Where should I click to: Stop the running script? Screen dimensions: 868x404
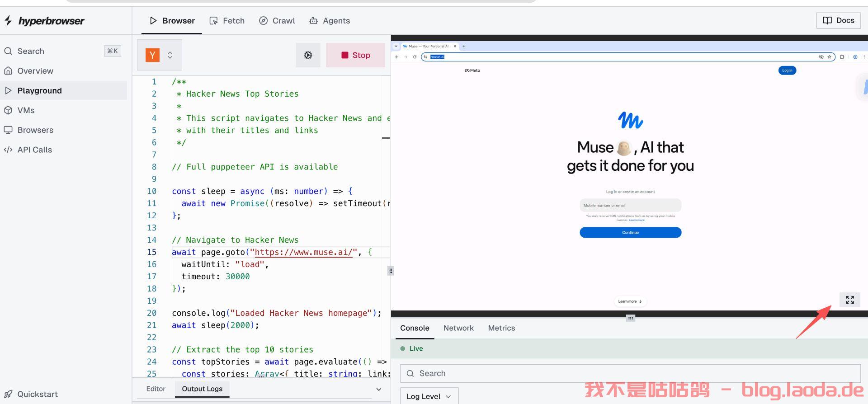(355, 55)
